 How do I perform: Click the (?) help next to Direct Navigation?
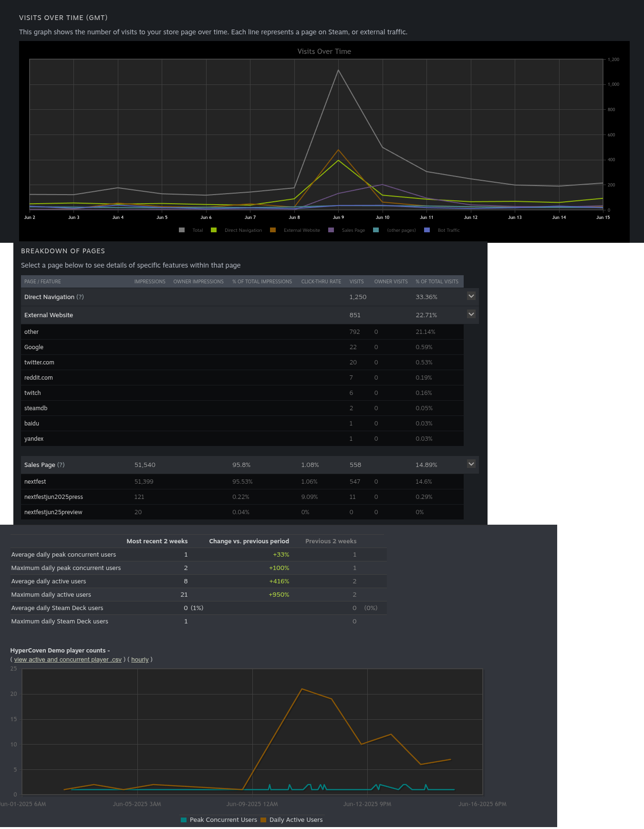click(x=80, y=297)
